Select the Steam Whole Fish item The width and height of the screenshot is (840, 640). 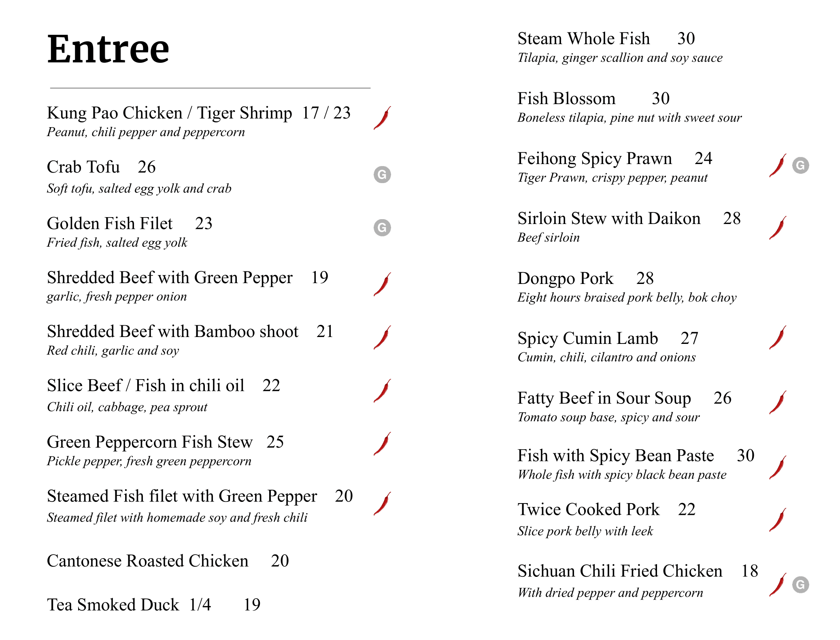[x=584, y=38]
